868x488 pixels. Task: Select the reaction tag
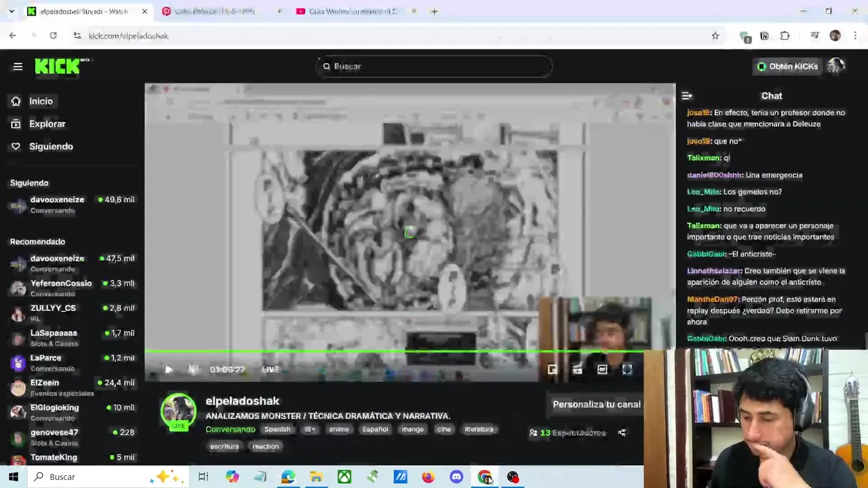tap(266, 446)
